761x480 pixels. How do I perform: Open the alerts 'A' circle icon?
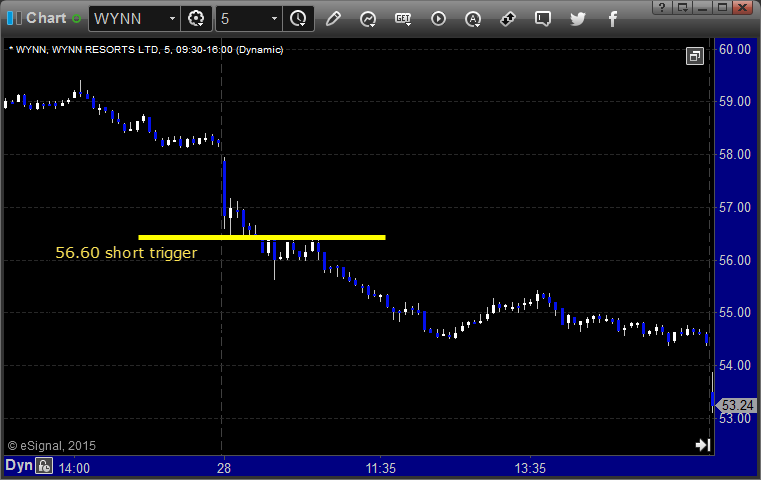(x=473, y=19)
